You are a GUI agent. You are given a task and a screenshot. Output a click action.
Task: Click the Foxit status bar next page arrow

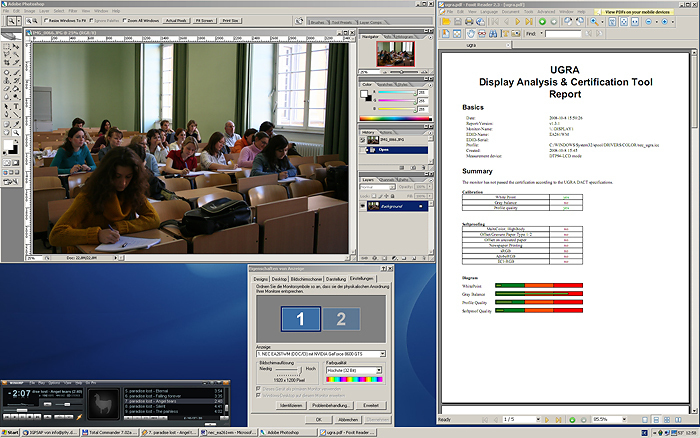point(549,420)
